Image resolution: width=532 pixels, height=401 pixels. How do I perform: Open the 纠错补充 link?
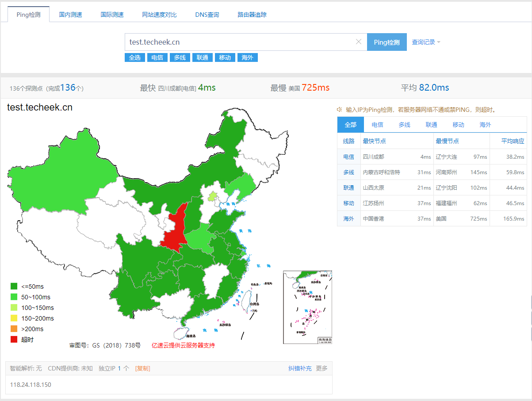(x=300, y=368)
